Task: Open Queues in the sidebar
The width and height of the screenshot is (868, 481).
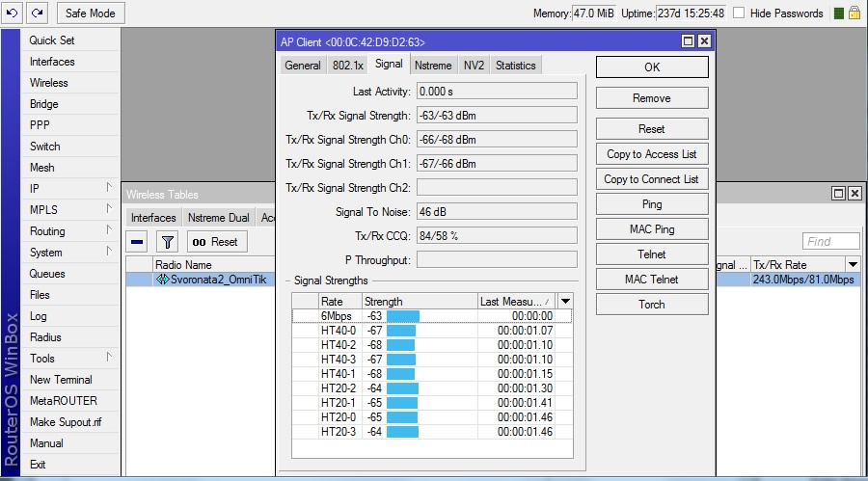Action: (47, 274)
